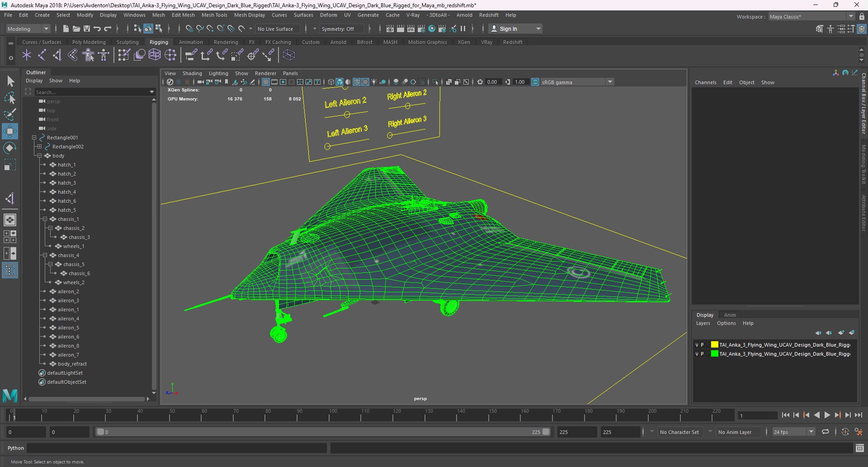Switch to the Anim layer tab

click(x=730, y=315)
